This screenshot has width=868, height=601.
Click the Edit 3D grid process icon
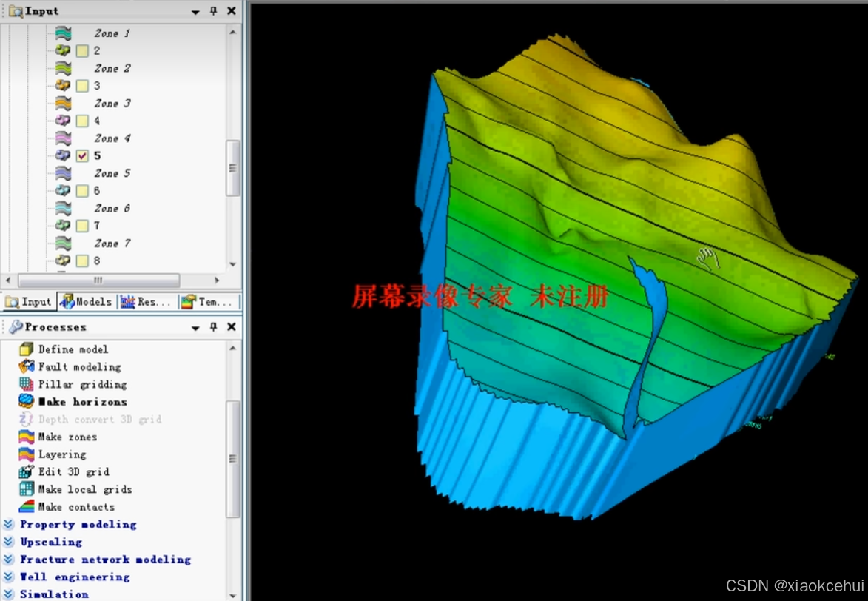pyautogui.click(x=26, y=471)
